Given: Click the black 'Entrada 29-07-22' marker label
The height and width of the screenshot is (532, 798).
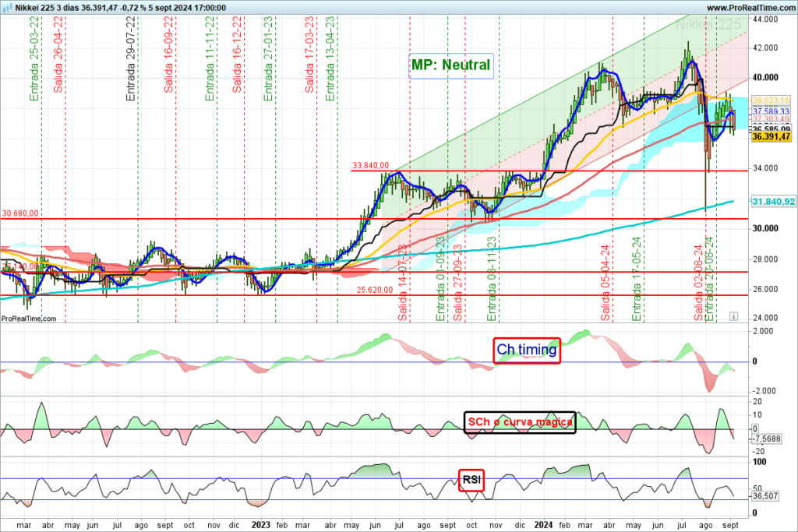Looking at the screenshot, I should [130, 58].
